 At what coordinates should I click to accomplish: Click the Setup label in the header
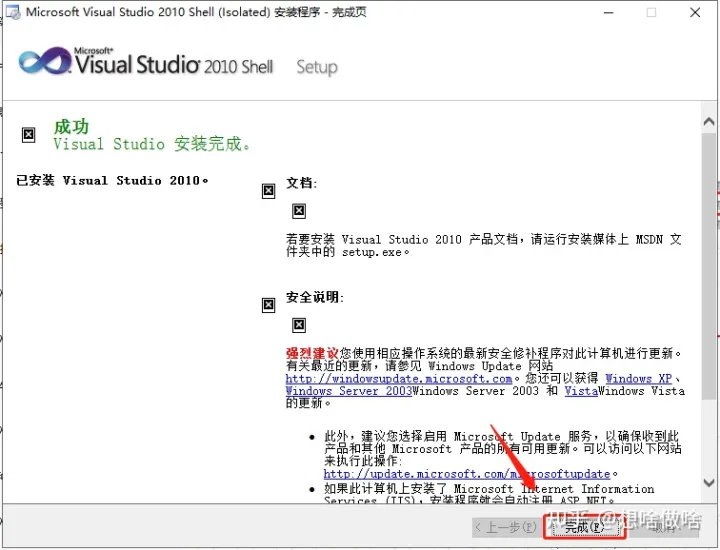[317, 67]
